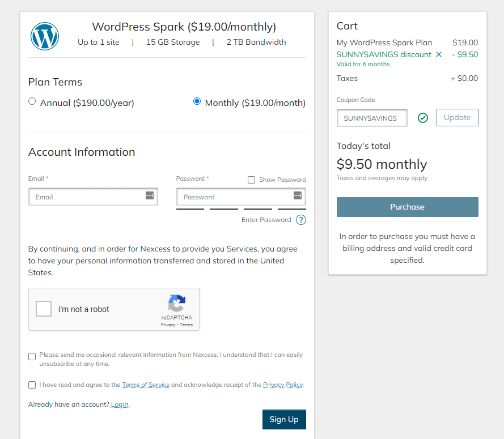Remove the SUNNYSAVINGS discount with the X
This screenshot has width=504, height=439.
[x=439, y=54]
